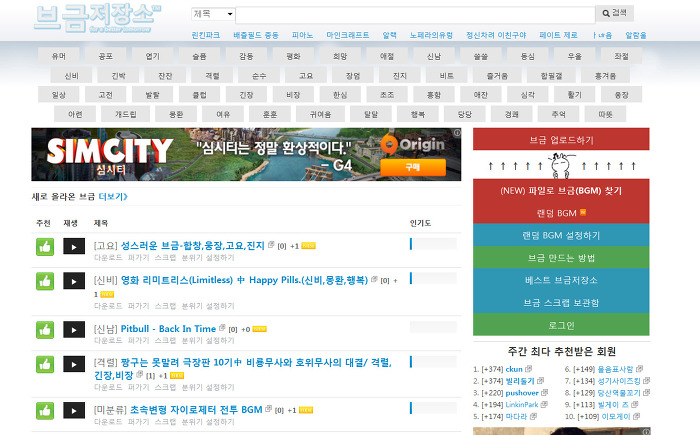Select the 따뜻 mood tag
Screen dimensions: 700x435
[x=605, y=114]
